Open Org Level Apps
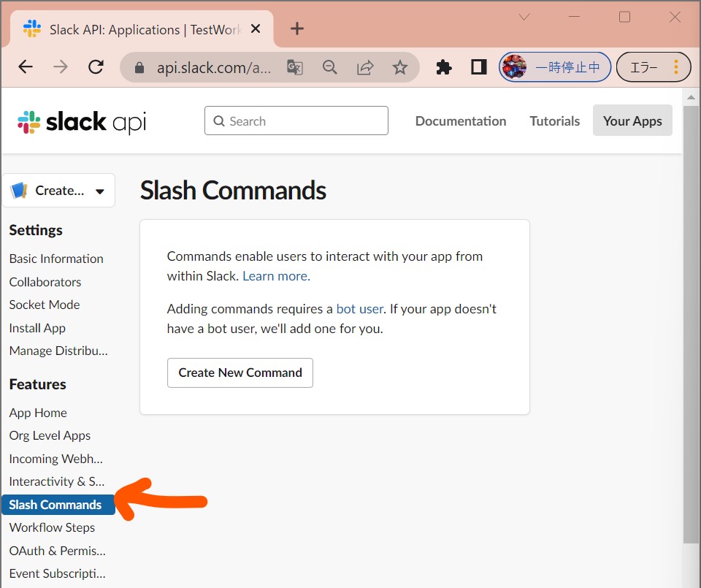This screenshot has height=588, width=701. [50, 435]
